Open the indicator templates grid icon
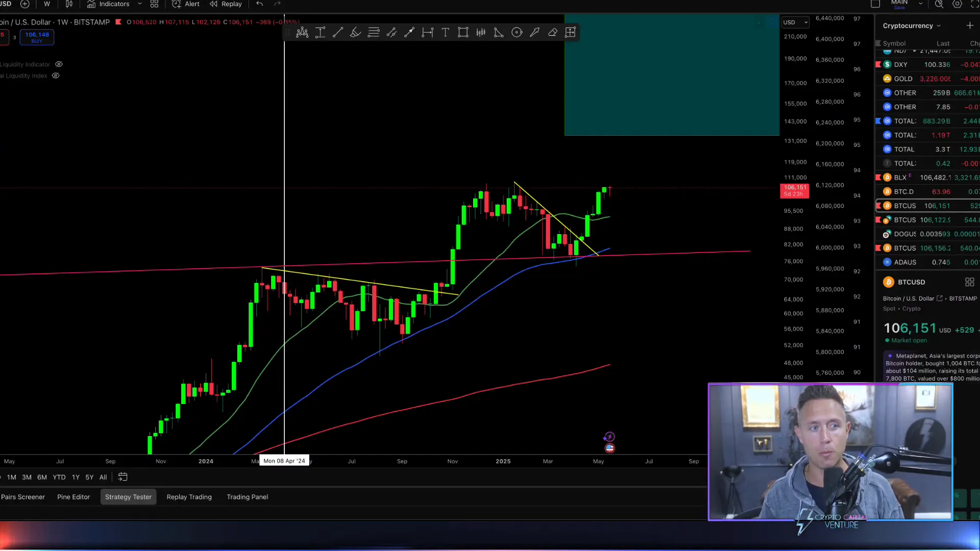This screenshot has width=980, height=551. coord(154,4)
